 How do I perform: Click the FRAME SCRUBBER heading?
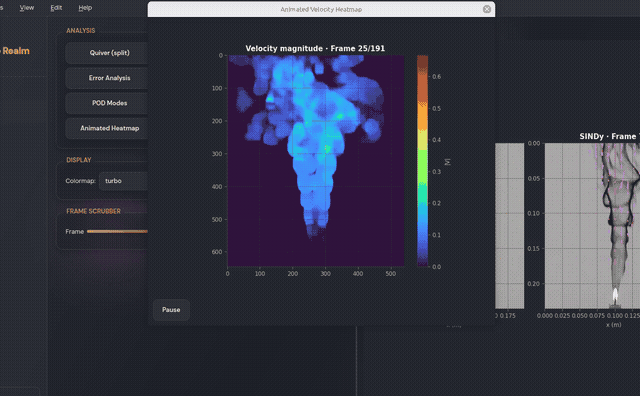(x=93, y=211)
